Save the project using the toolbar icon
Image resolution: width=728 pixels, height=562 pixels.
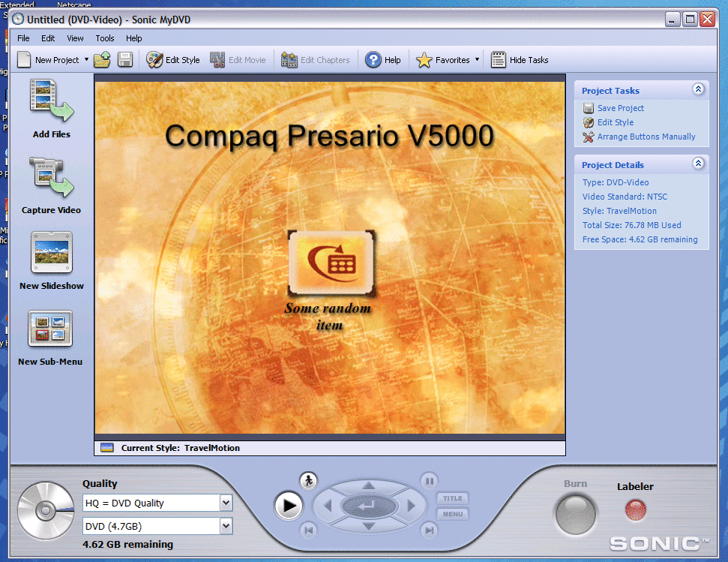tap(125, 59)
